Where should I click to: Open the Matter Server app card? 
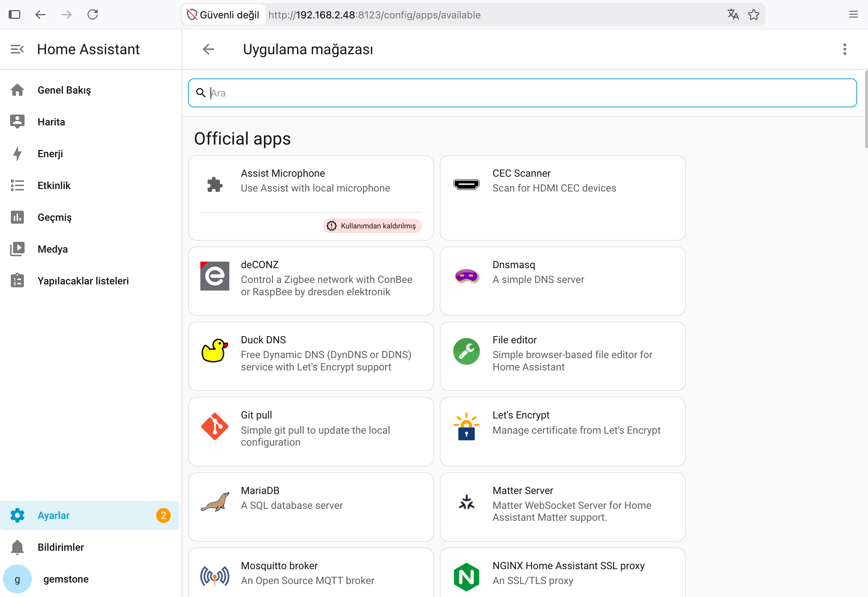click(x=562, y=507)
